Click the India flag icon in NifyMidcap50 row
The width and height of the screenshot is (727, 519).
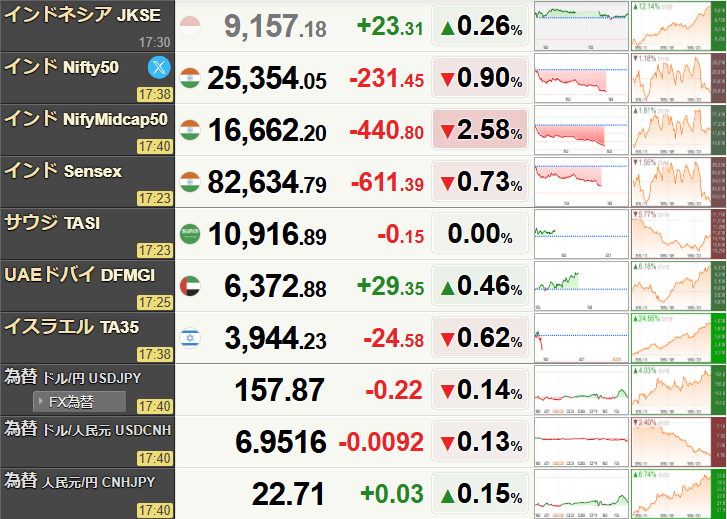click(190, 130)
